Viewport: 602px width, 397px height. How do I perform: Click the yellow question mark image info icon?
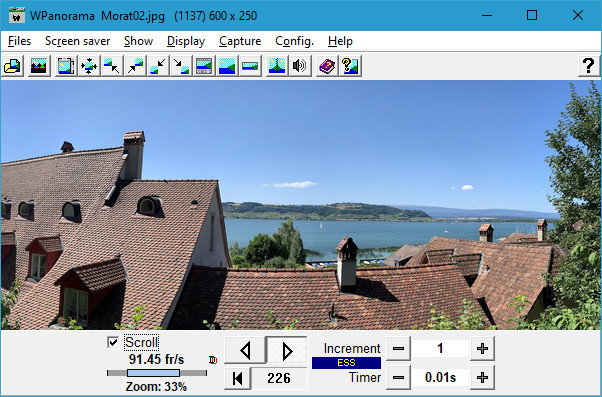point(350,66)
